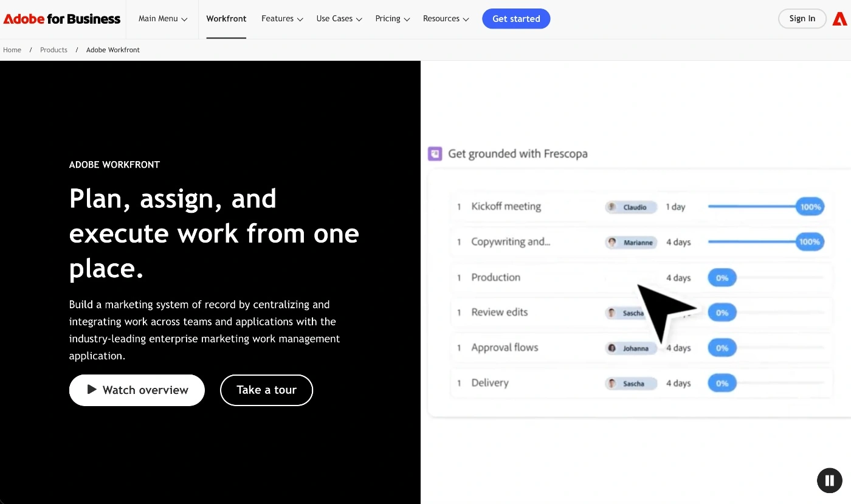851x504 pixels.
Task: Click the play icon inside Watch overview
Action: (x=93, y=390)
